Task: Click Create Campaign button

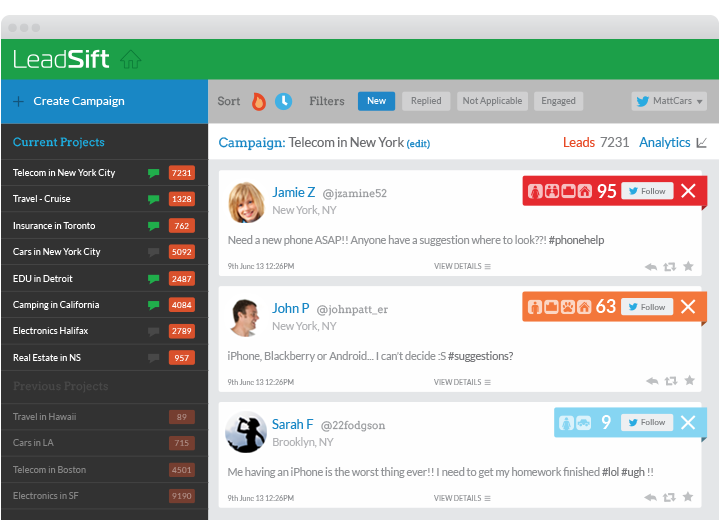Action: tap(105, 102)
